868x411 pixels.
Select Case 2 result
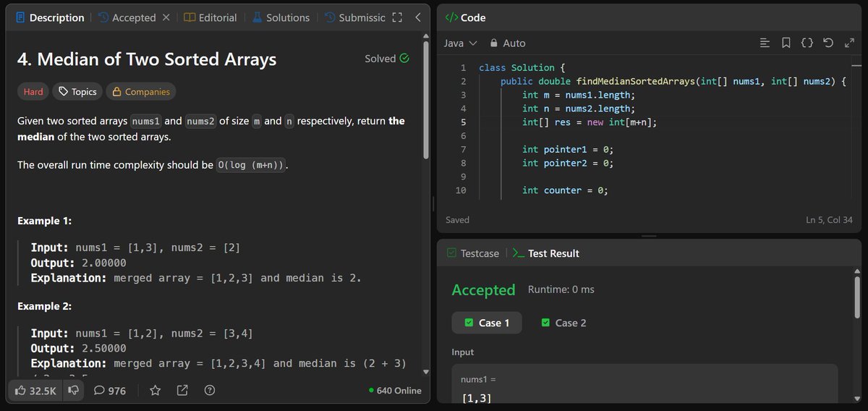pos(563,323)
